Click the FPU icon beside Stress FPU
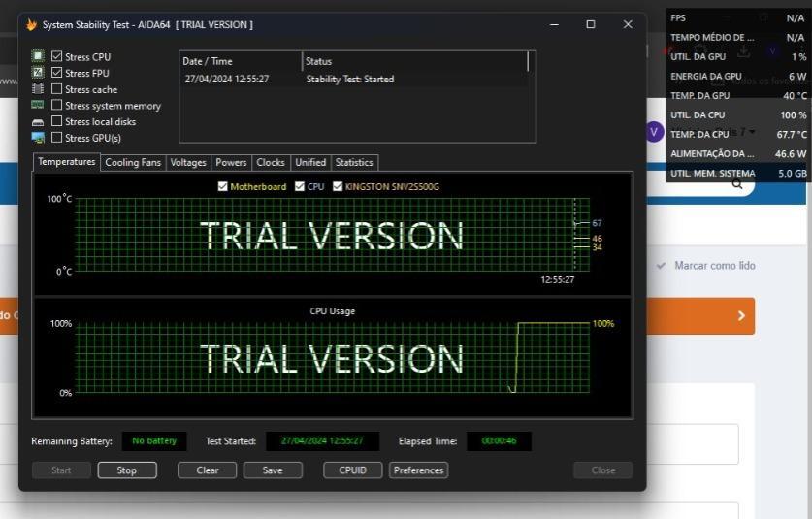Screen dimensions: 812x519 tap(38, 73)
